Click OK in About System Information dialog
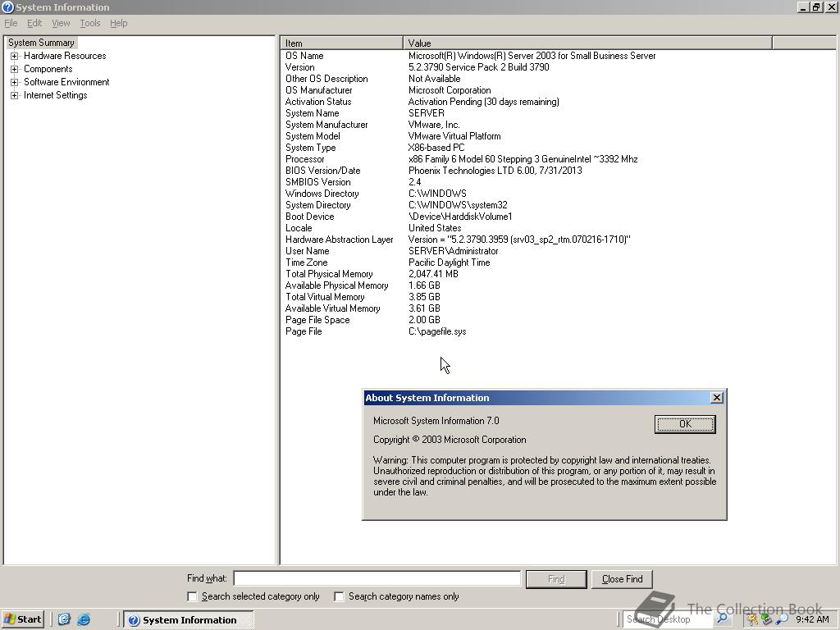The image size is (840, 630). pyautogui.click(x=685, y=424)
